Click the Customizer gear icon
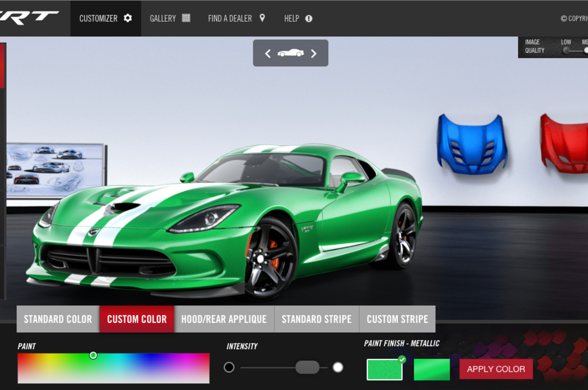The image size is (588, 390). tap(128, 18)
